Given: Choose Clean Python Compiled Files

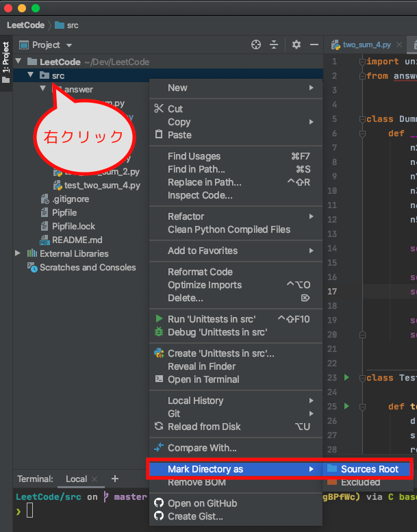Looking at the screenshot, I should (236, 229).
